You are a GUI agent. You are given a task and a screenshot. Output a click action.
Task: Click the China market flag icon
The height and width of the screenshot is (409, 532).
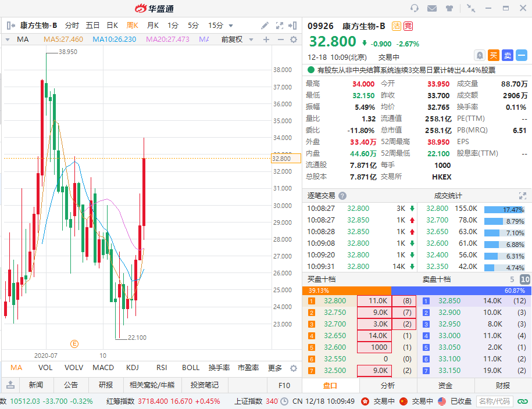404,401
